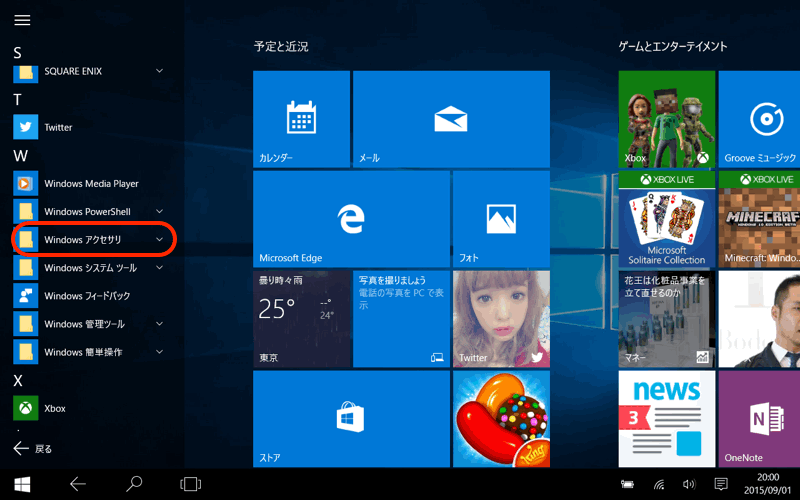This screenshot has height=500, width=800.
Task: Expand the Windows アクセサリ folder chevron
Action: (159, 240)
